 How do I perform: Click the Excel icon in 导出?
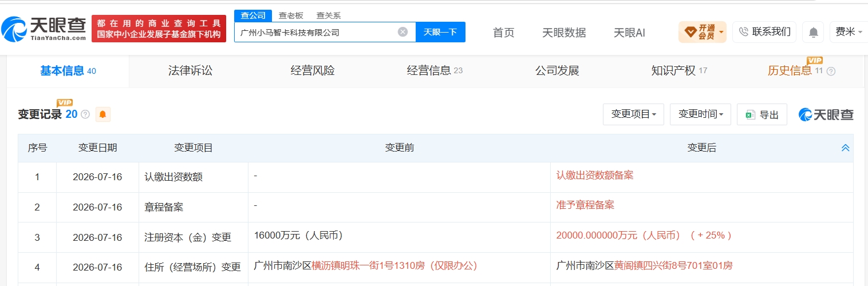(x=750, y=115)
